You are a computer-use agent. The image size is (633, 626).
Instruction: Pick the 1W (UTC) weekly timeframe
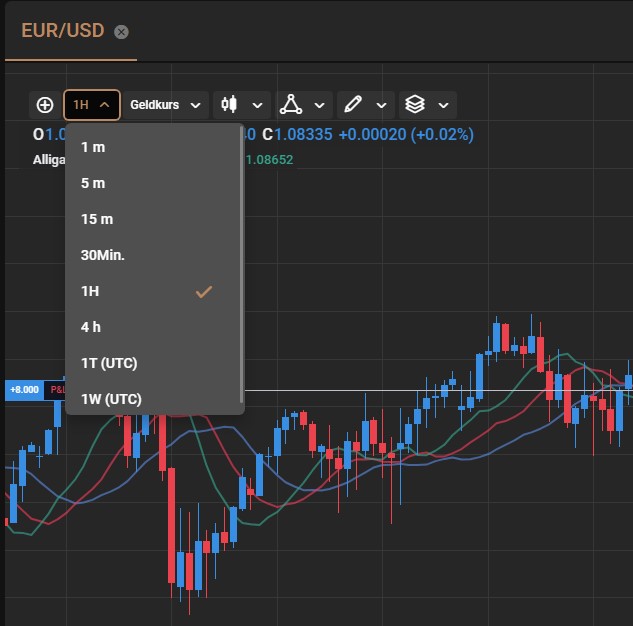[153, 399]
